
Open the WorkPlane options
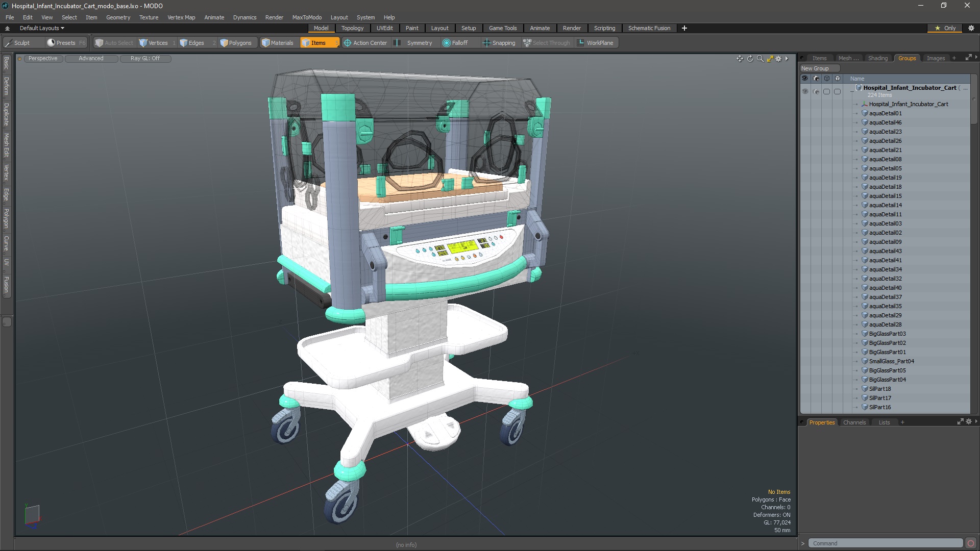pos(596,43)
